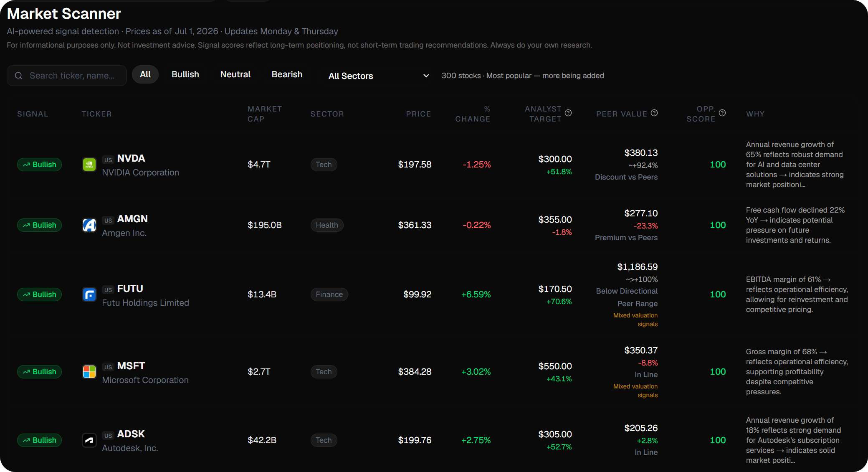The image size is (868, 472).
Task: Click the Microsoft company logo icon
Action: [89, 372]
